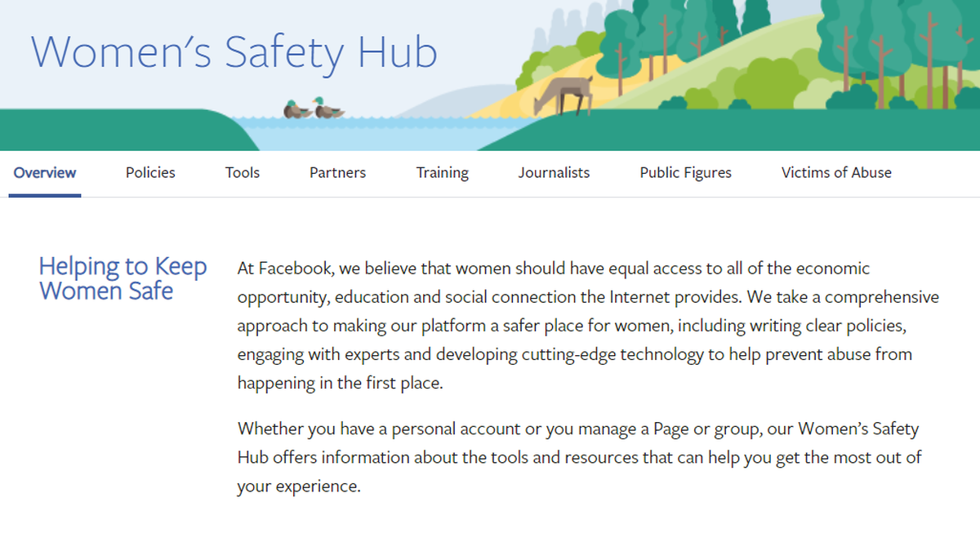980x551 pixels.
Task: Click the blue underline beneath Overview
Action: click(45, 195)
